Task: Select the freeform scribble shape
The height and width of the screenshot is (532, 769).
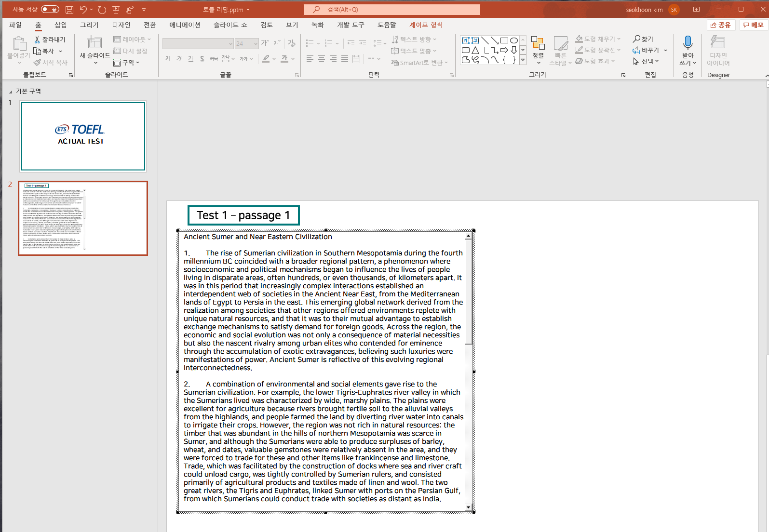Action: click(475, 60)
